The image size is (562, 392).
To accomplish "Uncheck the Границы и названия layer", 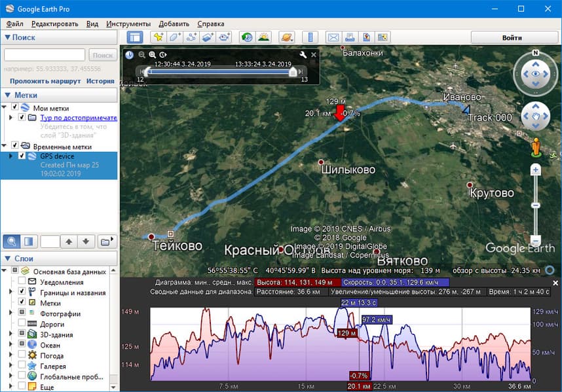I will point(22,292).
